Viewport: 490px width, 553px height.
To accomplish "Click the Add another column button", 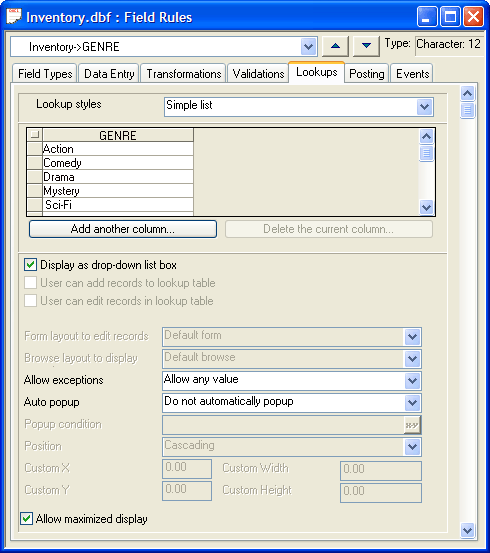I will (123, 229).
